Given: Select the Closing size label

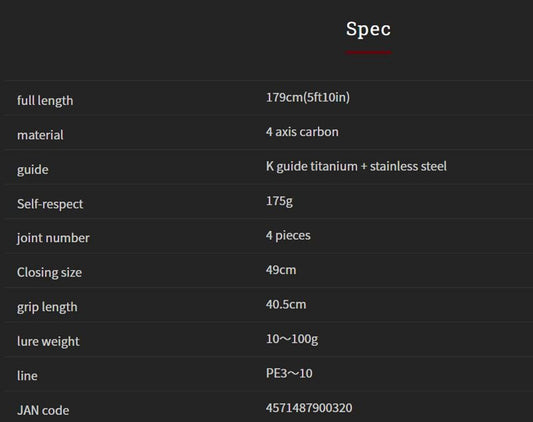Looking at the screenshot, I should pyautogui.click(x=49, y=273).
